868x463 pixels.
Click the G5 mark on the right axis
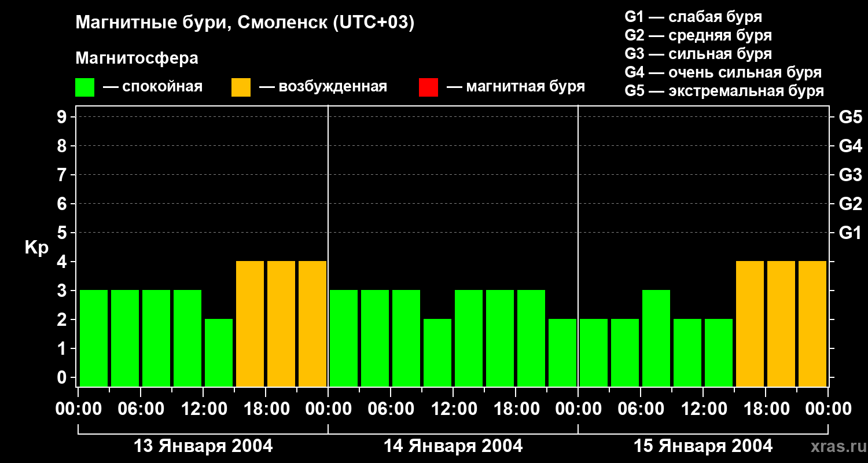(851, 117)
